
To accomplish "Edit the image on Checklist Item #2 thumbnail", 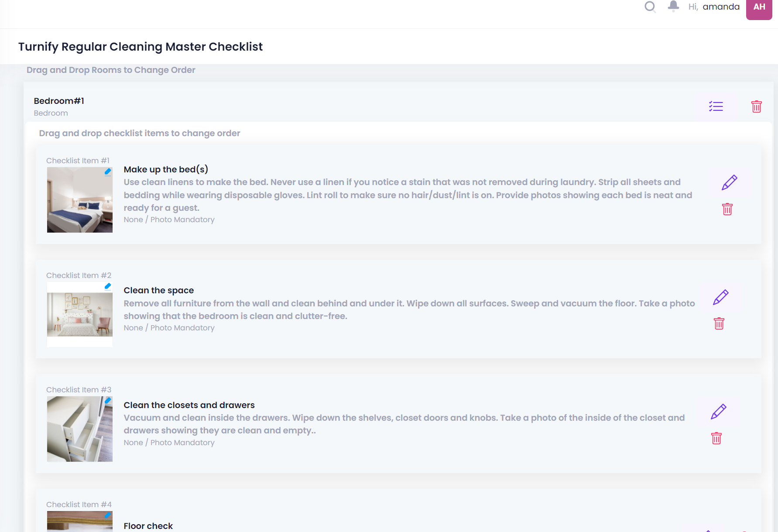I will pyautogui.click(x=108, y=286).
